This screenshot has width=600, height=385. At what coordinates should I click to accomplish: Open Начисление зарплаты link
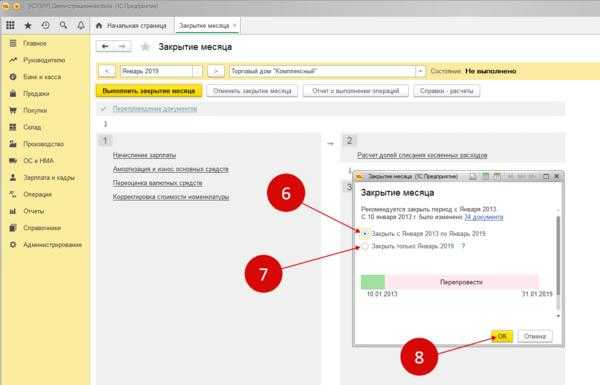tap(144, 155)
